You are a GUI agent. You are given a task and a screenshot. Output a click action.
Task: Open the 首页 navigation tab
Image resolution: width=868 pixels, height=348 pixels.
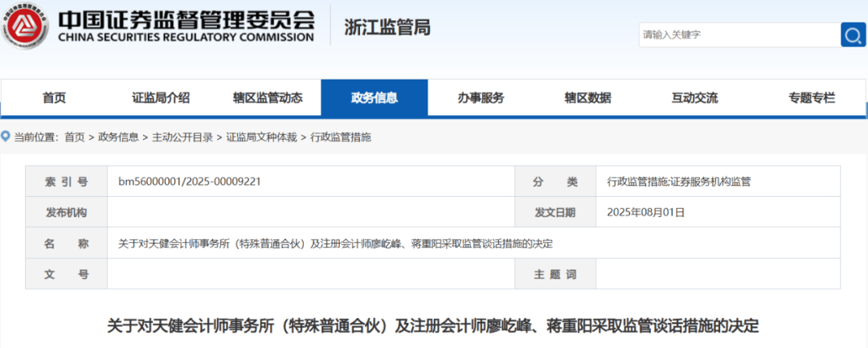(55, 98)
